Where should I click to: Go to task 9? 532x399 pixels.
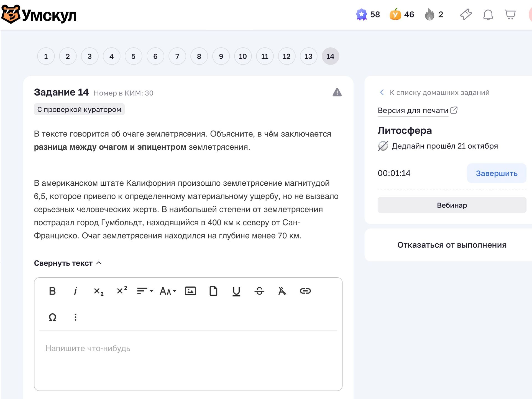pos(221,56)
